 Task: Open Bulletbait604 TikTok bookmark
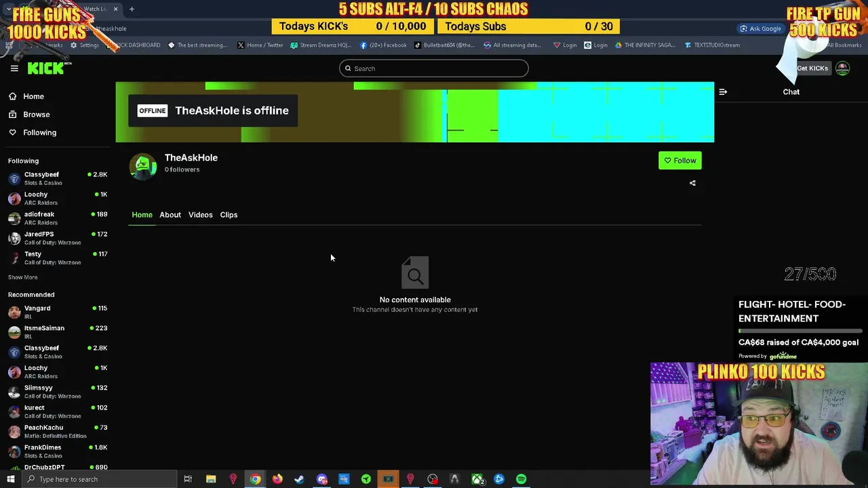pos(444,45)
